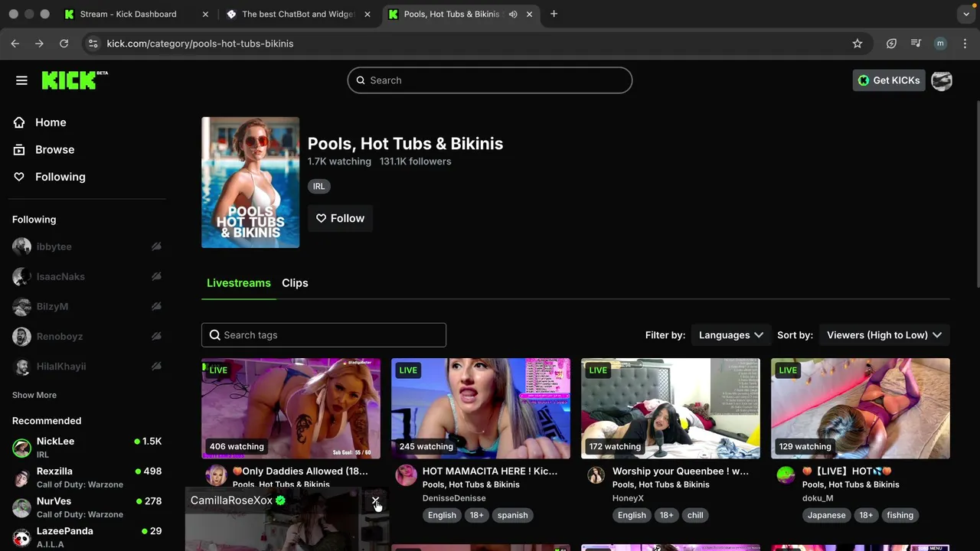Open the Languages filter dropdown

pos(730,335)
